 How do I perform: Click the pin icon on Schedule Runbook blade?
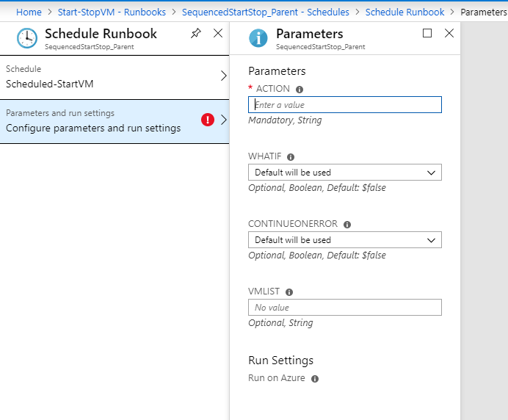(x=195, y=34)
